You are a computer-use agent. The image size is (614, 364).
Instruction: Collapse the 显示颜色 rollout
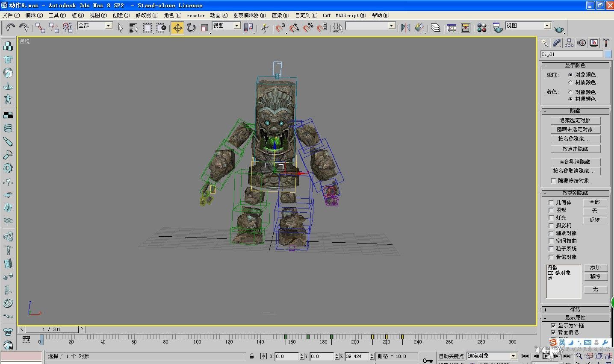pyautogui.click(x=575, y=66)
